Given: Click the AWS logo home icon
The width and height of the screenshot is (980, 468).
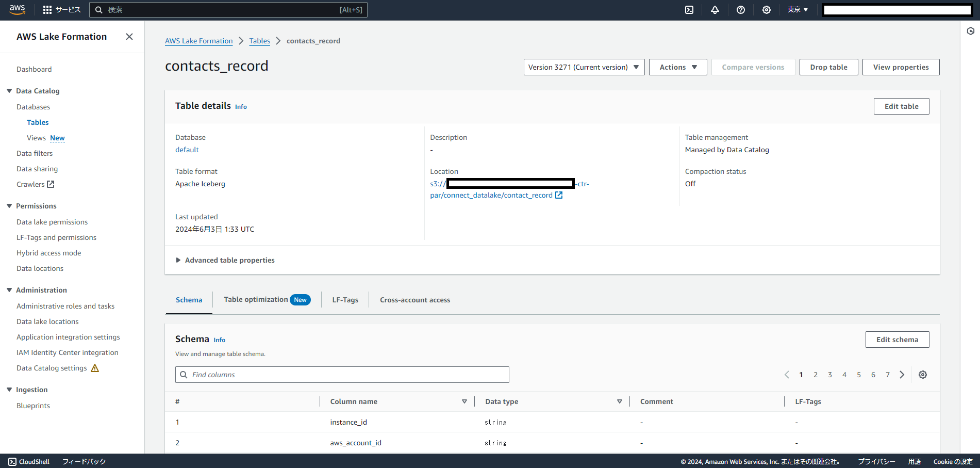Looking at the screenshot, I should [x=17, y=9].
